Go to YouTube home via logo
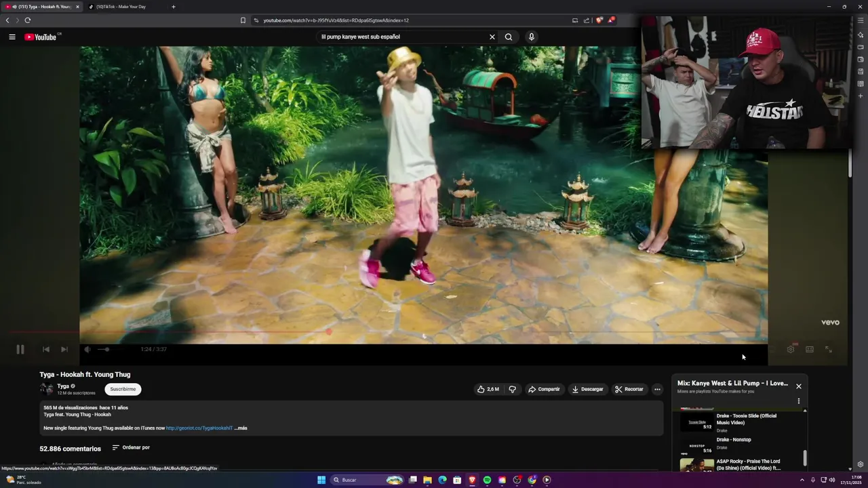The width and height of the screenshot is (868, 488). pyautogui.click(x=42, y=37)
